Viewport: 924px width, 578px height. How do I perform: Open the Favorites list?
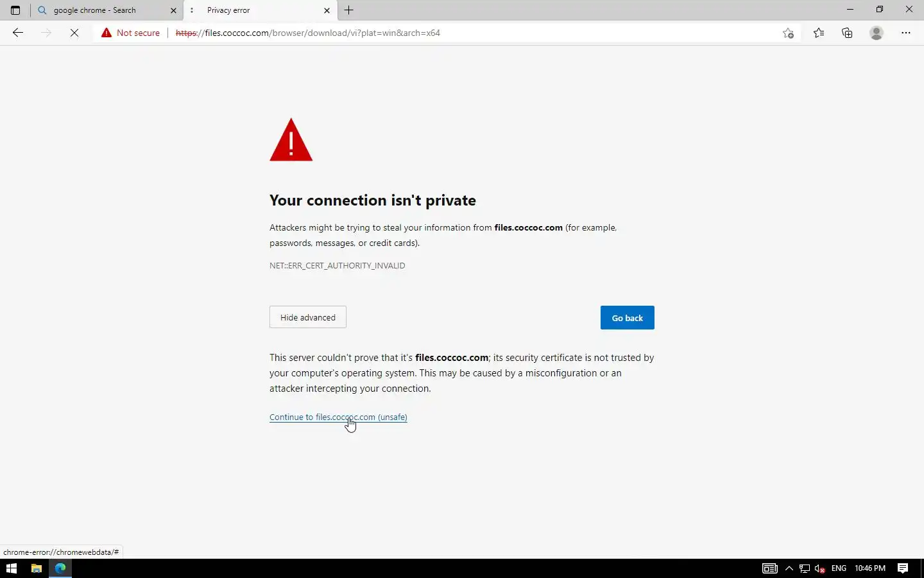click(819, 33)
